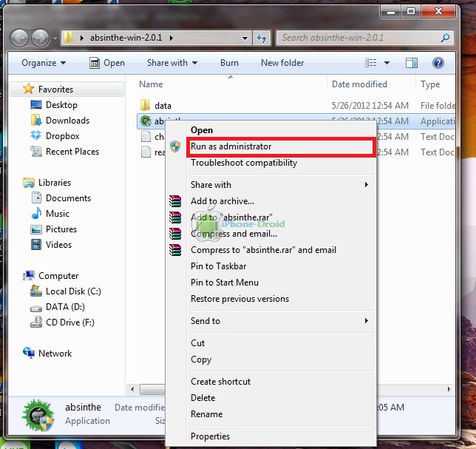The image size is (476, 449).
Task: Open the Organize dropdown menu
Action: tap(44, 63)
